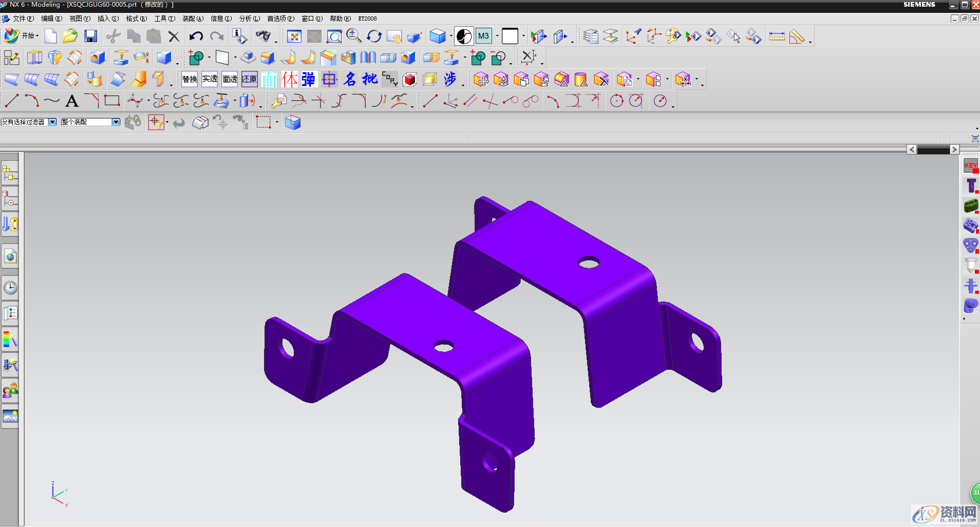Open the 分析 (Analysis) menu
The height and width of the screenshot is (527, 980).
[x=249, y=18]
